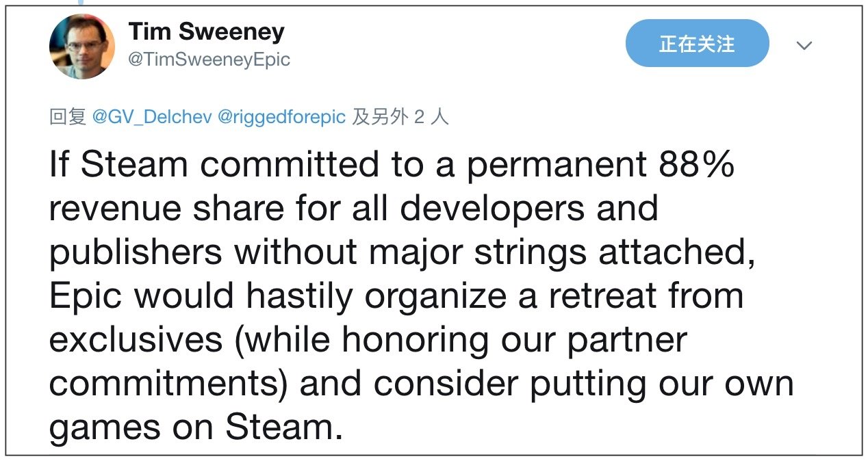
Task: Expand the tweet options chevron menu
Action: (804, 46)
